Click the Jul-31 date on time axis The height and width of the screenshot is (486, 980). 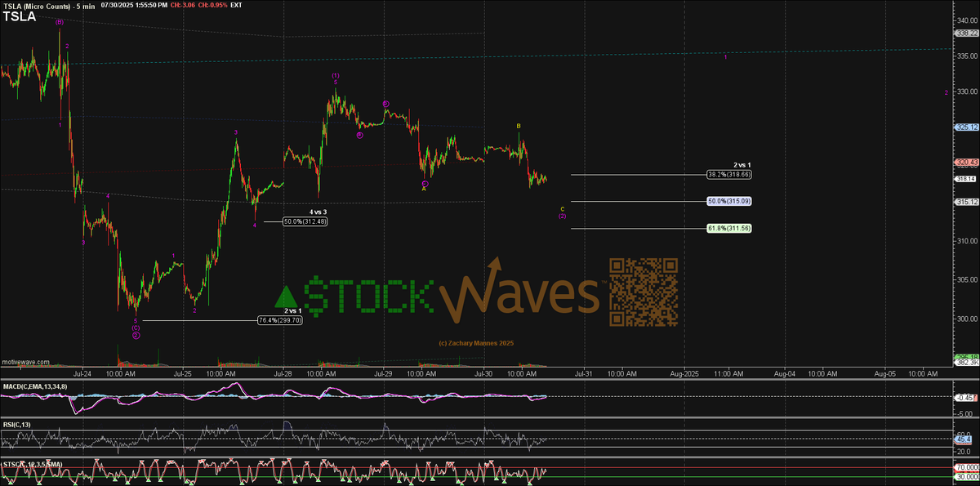584,373
